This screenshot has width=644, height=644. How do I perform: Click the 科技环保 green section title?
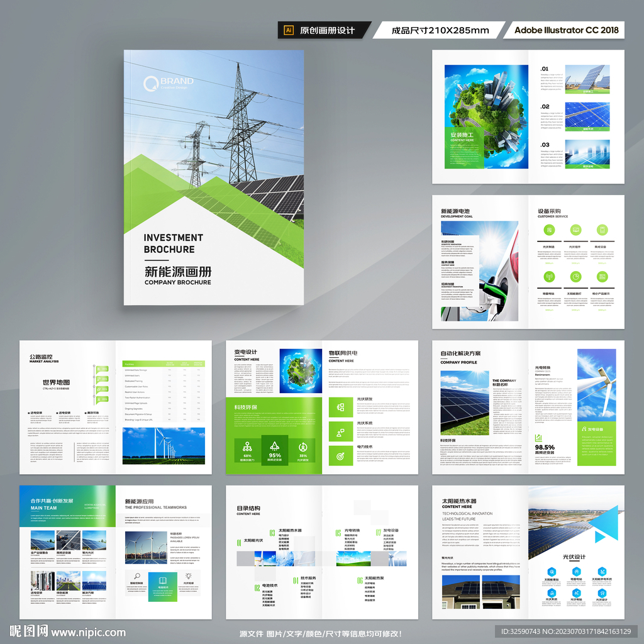pos(246,407)
